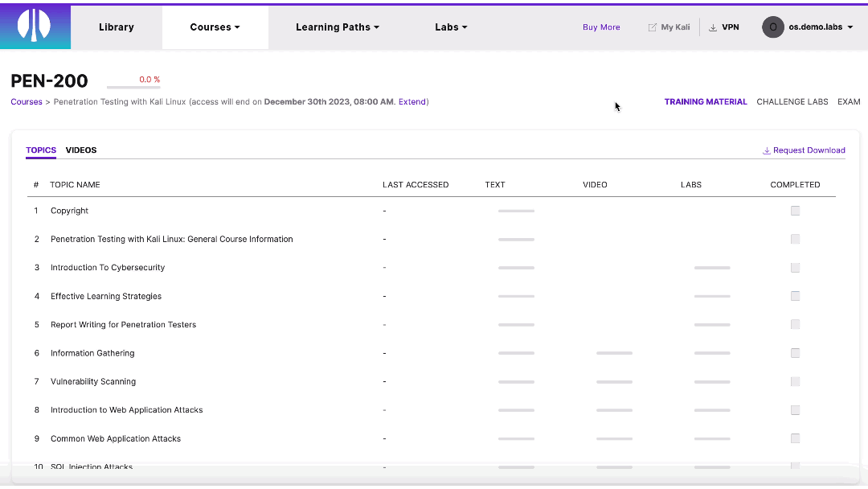Open Common Web Application Attacks topic
Viewport: 868px width, 489px height.
pyautogui.click(x=115, y=438)
